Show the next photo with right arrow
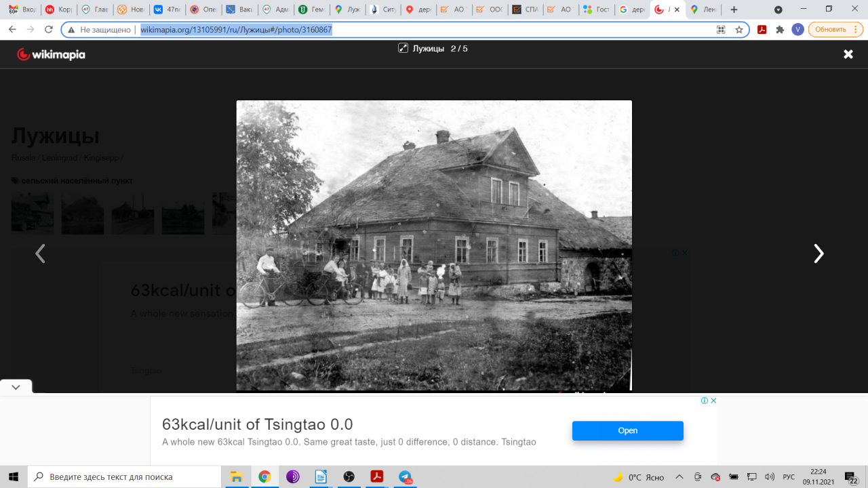 [818, 253]
